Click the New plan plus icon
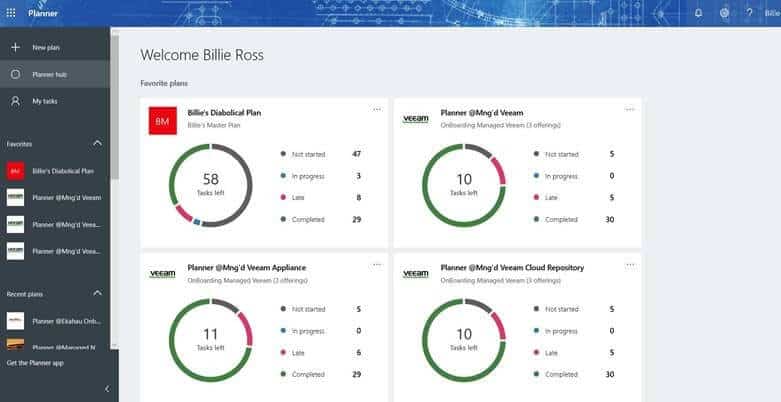The height and width of the screenshot is (402, 781). click(x=15, y=47)
